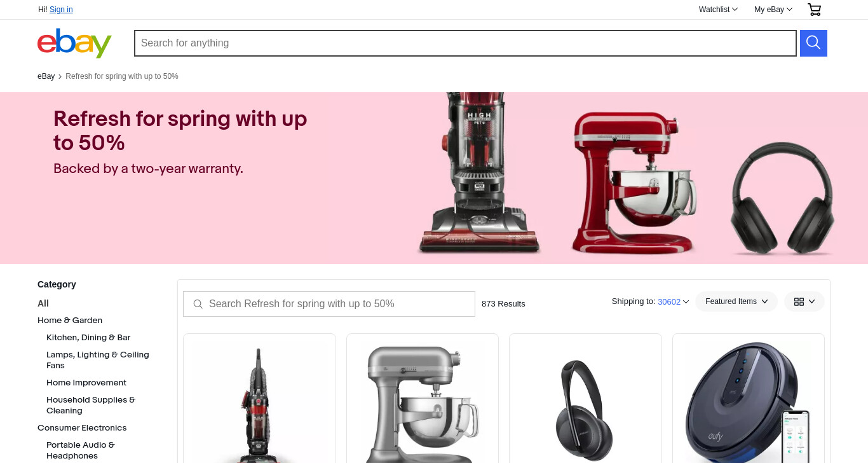Open the upright vacuum product thumbnail
This screenshot has width=868, height=463.
pyautogui.click(x=259, y=399)
